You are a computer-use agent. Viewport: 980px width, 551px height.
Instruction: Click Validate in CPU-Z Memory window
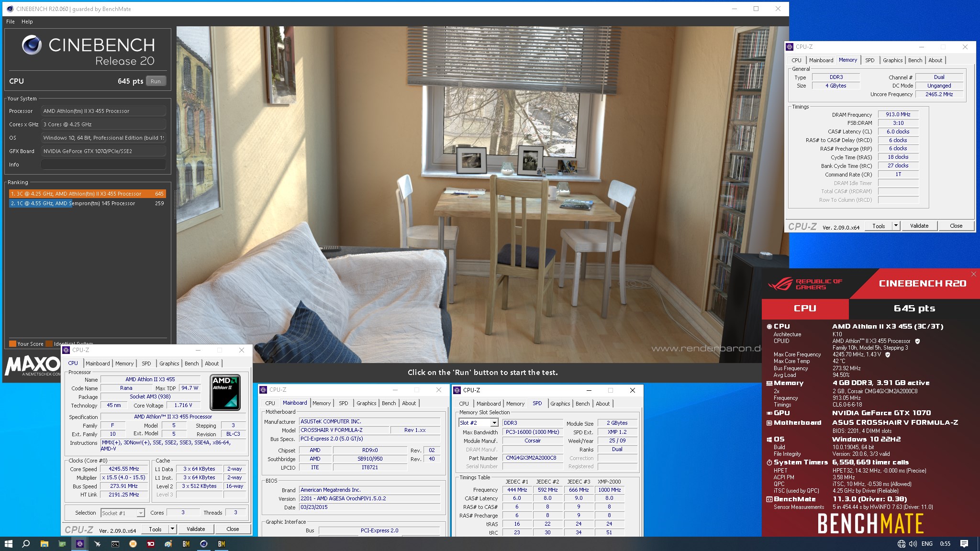pyautogui.click(x=919, y=226)
